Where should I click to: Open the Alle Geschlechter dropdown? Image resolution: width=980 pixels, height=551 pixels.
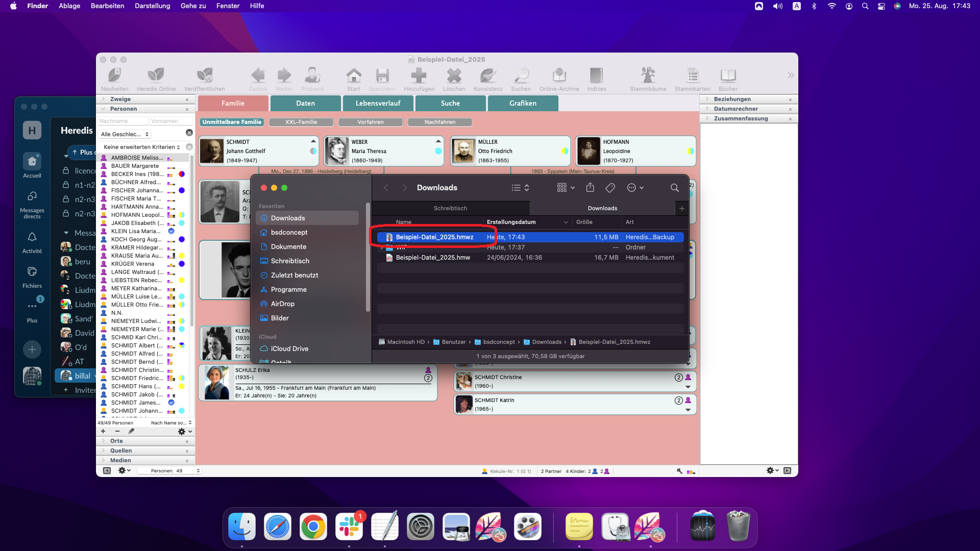(125, 134)
